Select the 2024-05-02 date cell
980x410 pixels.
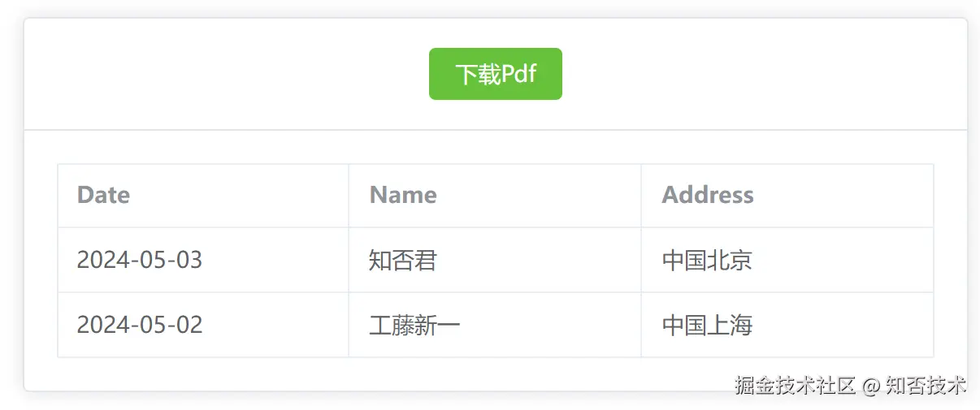(x=139, y=325)
